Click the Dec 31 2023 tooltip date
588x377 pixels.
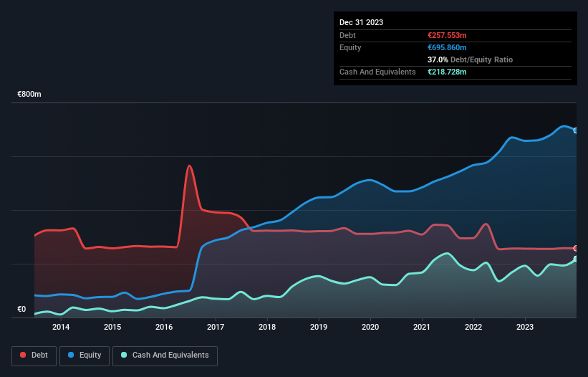point(361,22)
